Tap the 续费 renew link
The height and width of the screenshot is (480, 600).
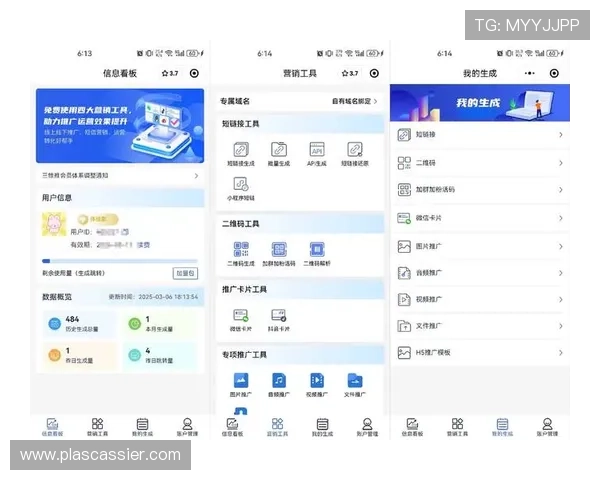[x=143, y=245]
